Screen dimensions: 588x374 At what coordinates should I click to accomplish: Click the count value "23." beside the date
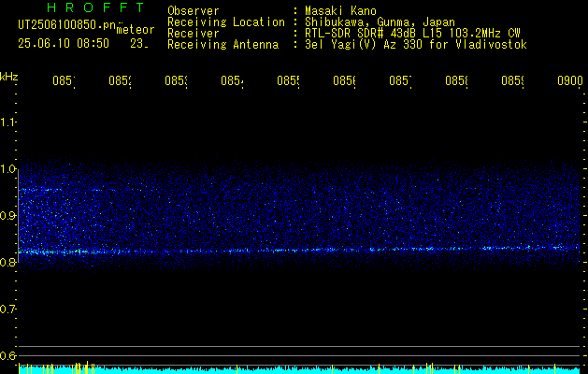click(138, 44)
